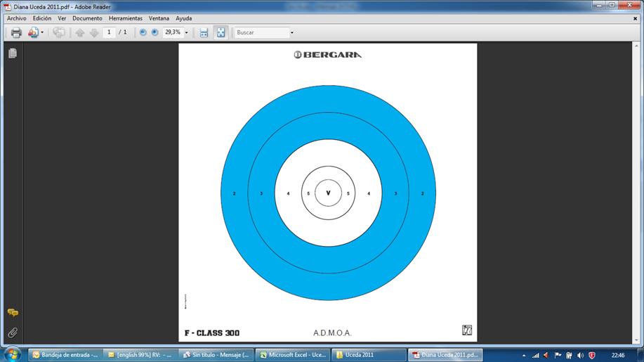The height and width of the screenshot is (362, 644).
Task: Open Uceda 2011 folder from taskbar
Action: tap(369, 355)
